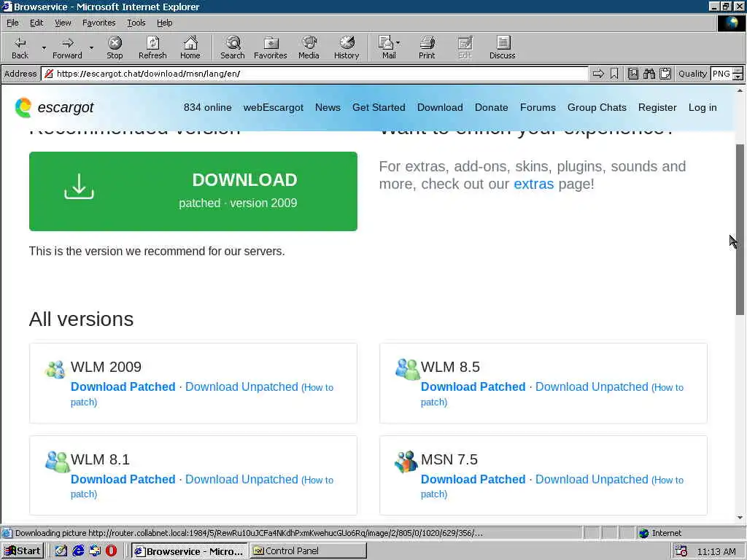Click Download Unpatched for WLM 8.5
The width and height of the screenshot is (747, 560).
click(x=592, y=386)
